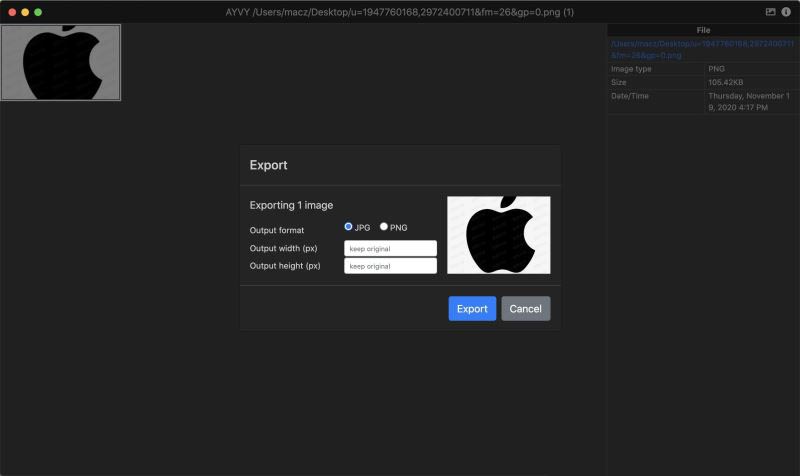Click the 'Image type' label

click(631, 69)
